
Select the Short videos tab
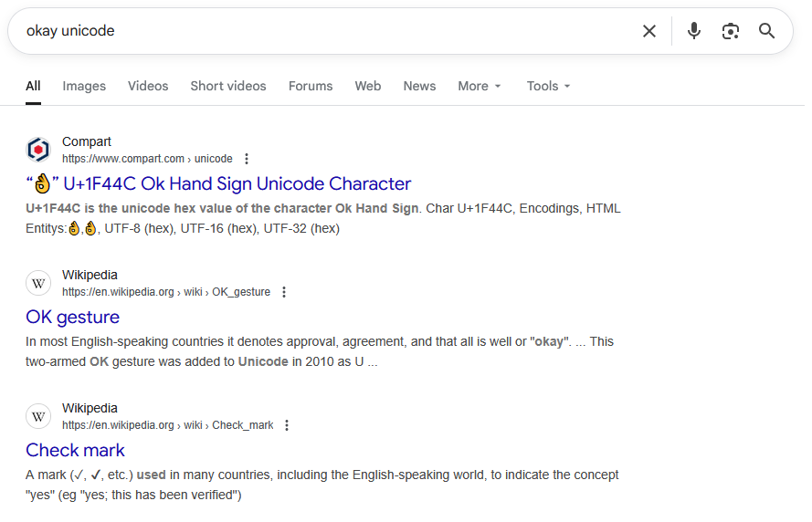click(228, 86)
